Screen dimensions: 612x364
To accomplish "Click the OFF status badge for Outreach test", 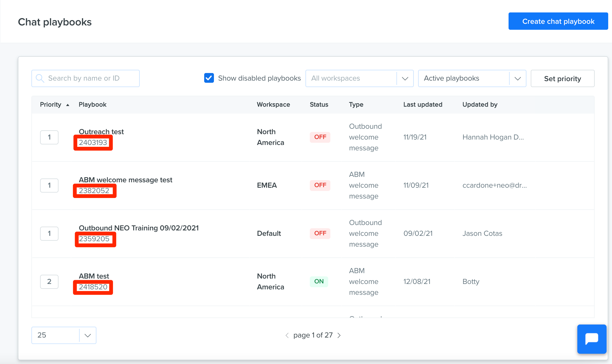I will point(320,137).
